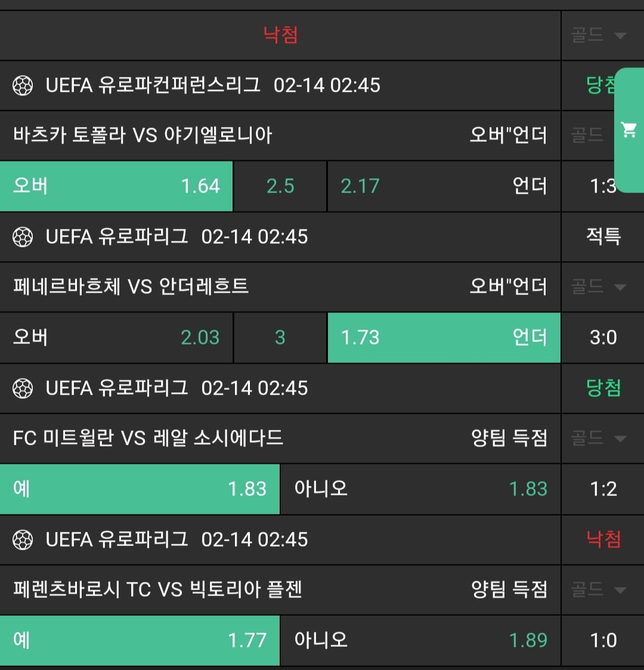
Task: Expand 골드 dropdown in 페렌츠바로시 TC row
Action: 599,590
